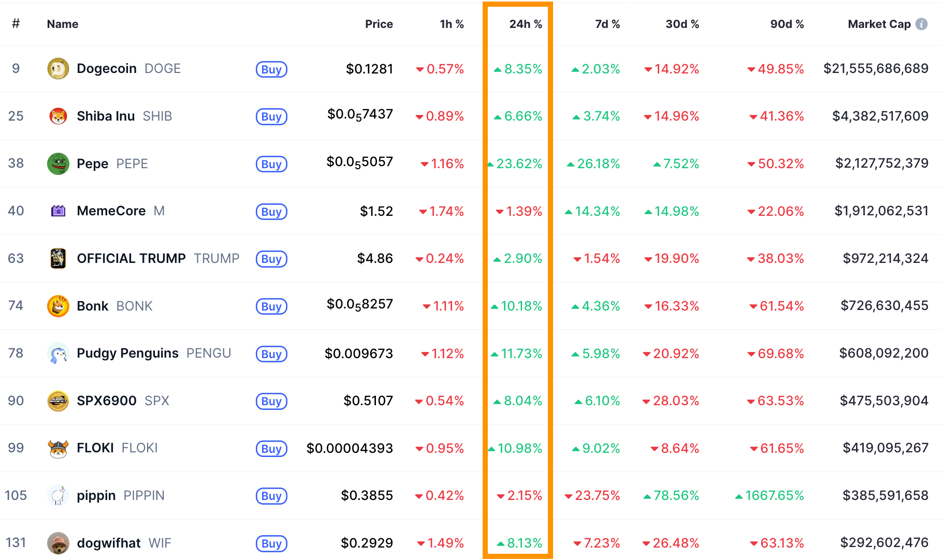Select the 30d % column header
Screen dimensions: 943x560
(682, 24)
